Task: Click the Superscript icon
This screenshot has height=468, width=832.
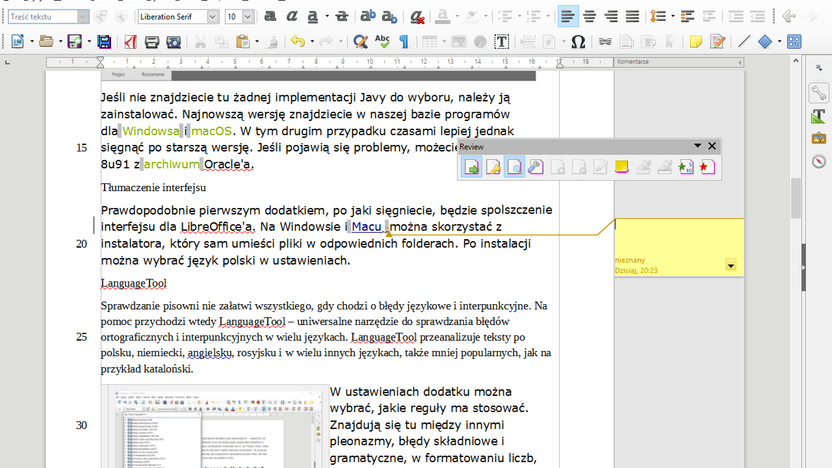Action: [367, 16]
